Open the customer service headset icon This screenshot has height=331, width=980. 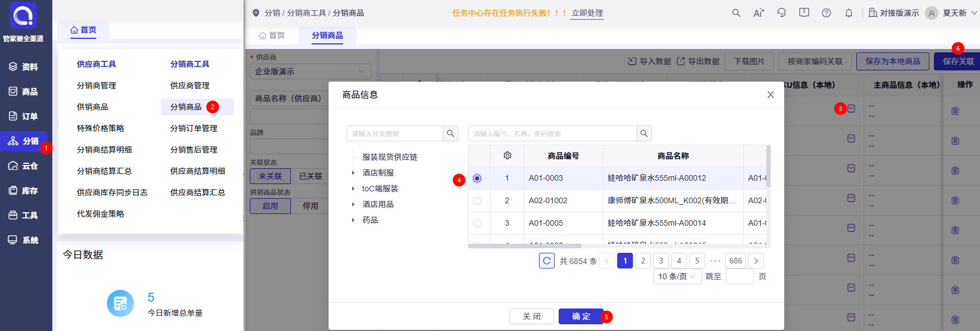(781, 13)
